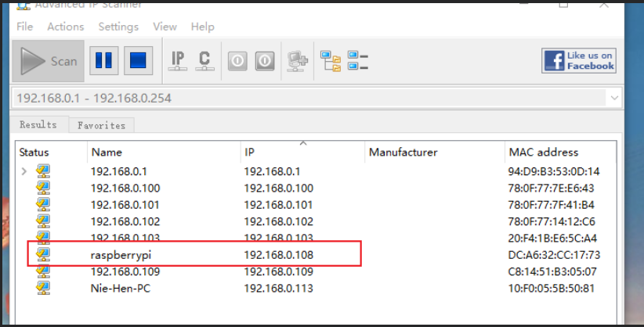
Task: Click the collapse all list icon
Action: coord(358,61)
